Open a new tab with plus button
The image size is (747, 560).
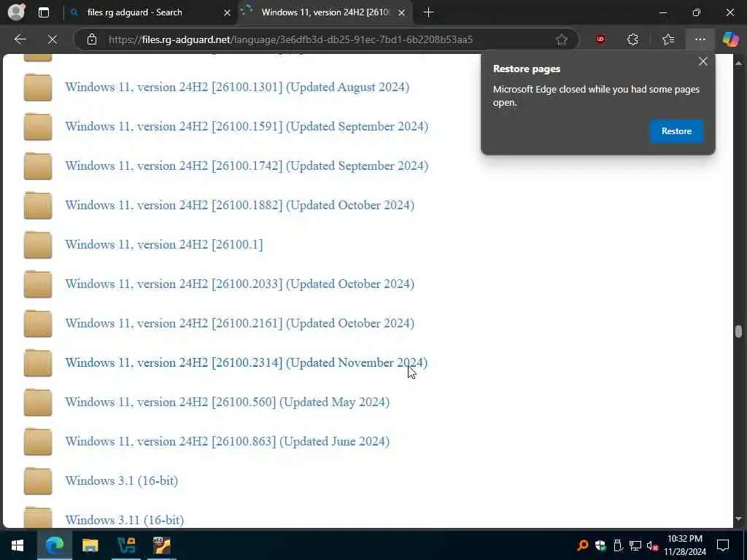pos(428,12)
